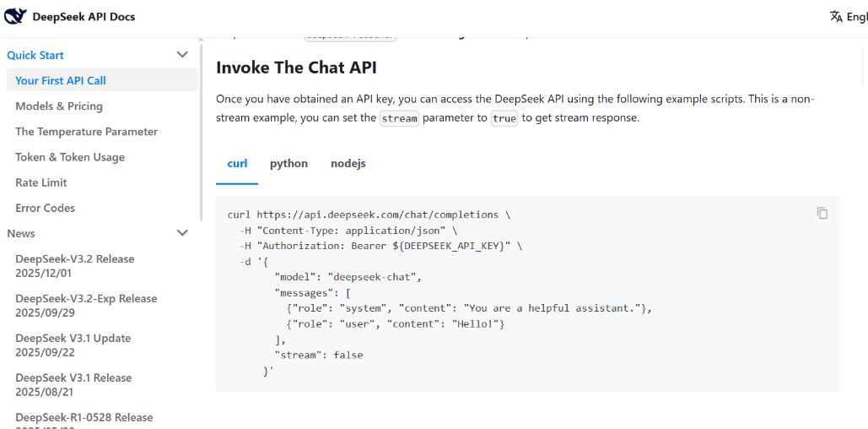Click the copy code icon button
The width and height of the screenshot is (868, 429).
pyautogui.click(x=822, y=214)
